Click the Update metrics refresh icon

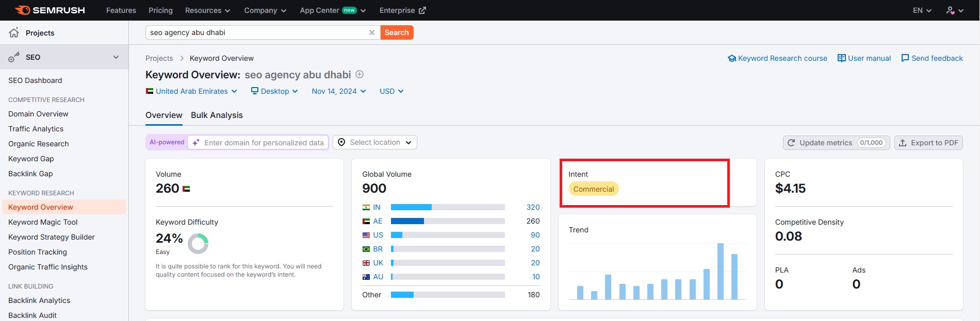tap(791, 143)
